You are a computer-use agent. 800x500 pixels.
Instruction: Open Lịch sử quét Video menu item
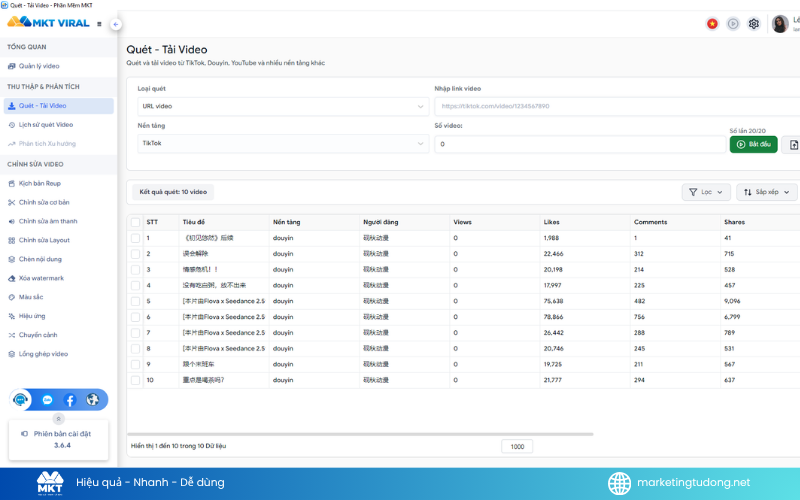click(59, 125)
